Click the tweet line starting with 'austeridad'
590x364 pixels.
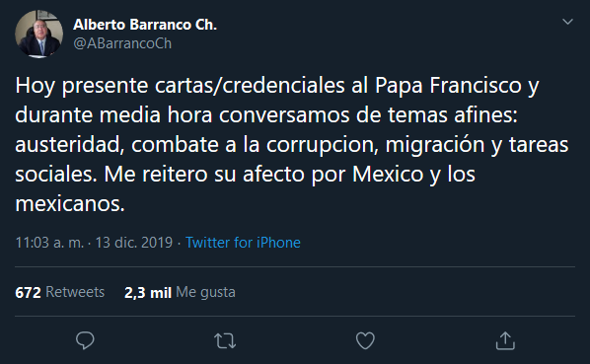pyautogui.click(x=292, y=145)
